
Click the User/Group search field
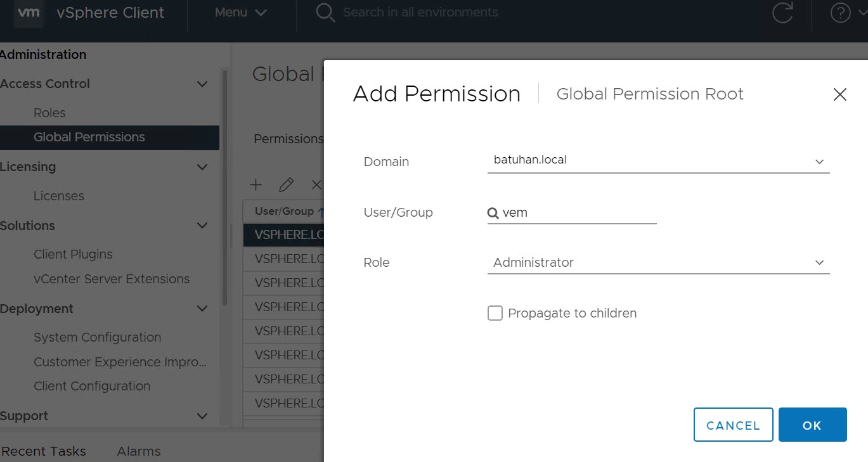[x=577, y=213]
